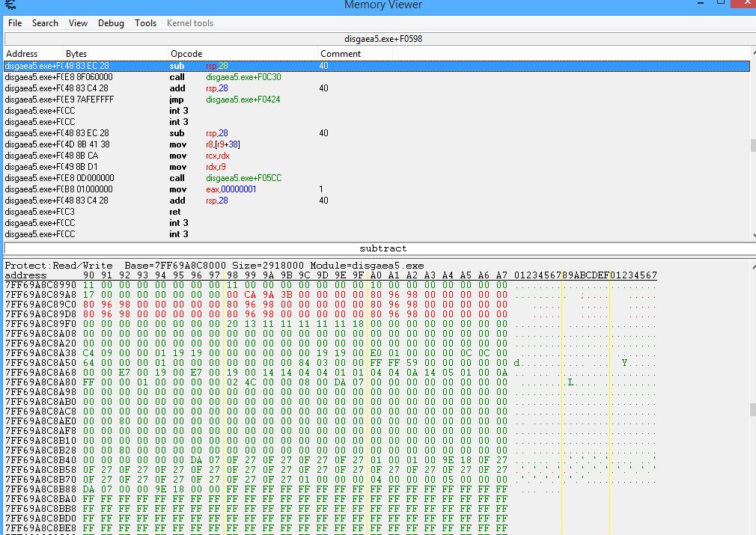Click hex row address 7FF69A8C8B40
The image size is (756, 535).
coord(40,460)
